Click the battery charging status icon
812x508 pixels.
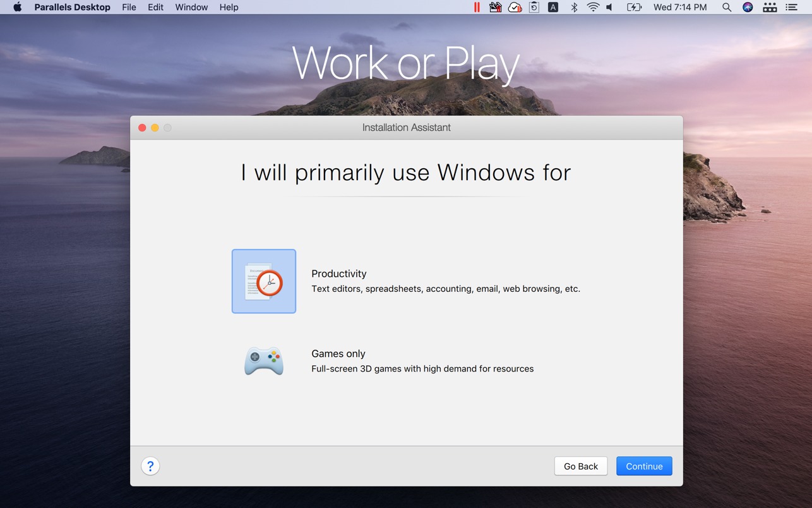click(633, 8)
